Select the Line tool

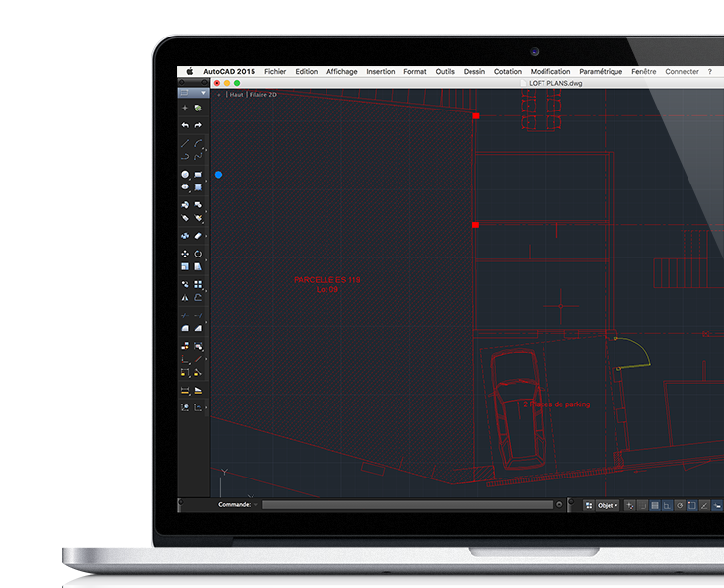click(185, 143)
